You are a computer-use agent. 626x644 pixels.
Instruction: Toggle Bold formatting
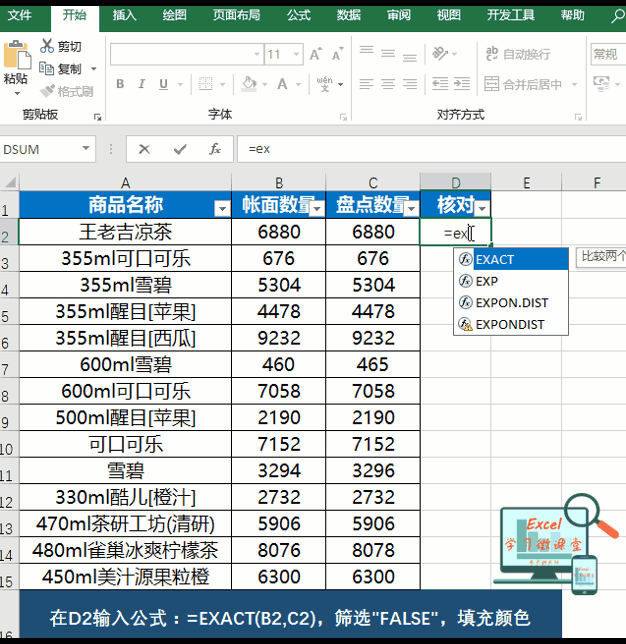pos(120,84)
